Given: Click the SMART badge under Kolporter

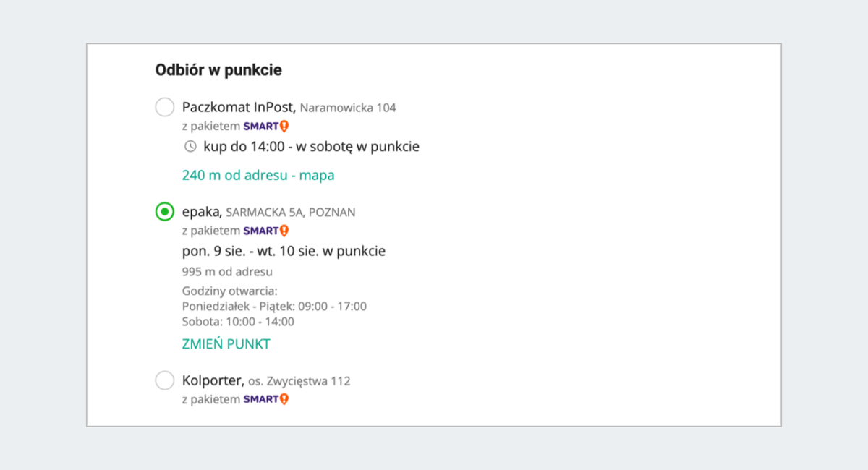Looking at the screenshot, I should (x=265, y=399).
